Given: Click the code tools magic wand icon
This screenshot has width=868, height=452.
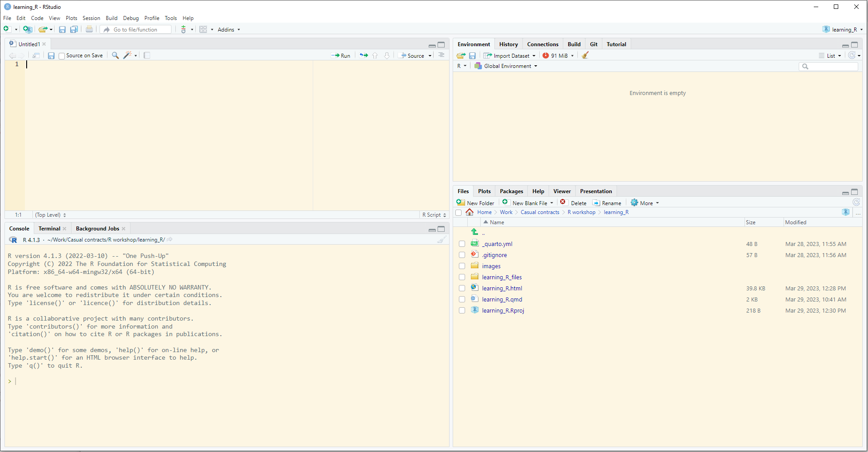Looking at the screenshot, I should pyautogui.click(x=127, y=56).
